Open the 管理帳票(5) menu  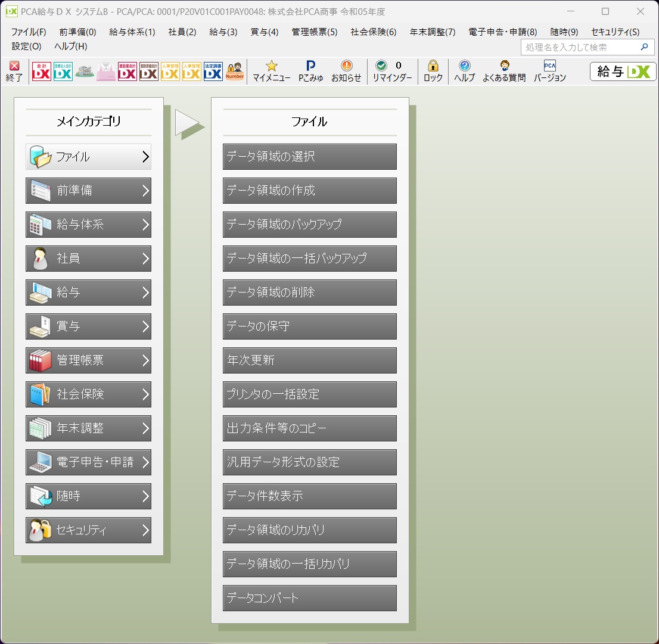[315, 32]
